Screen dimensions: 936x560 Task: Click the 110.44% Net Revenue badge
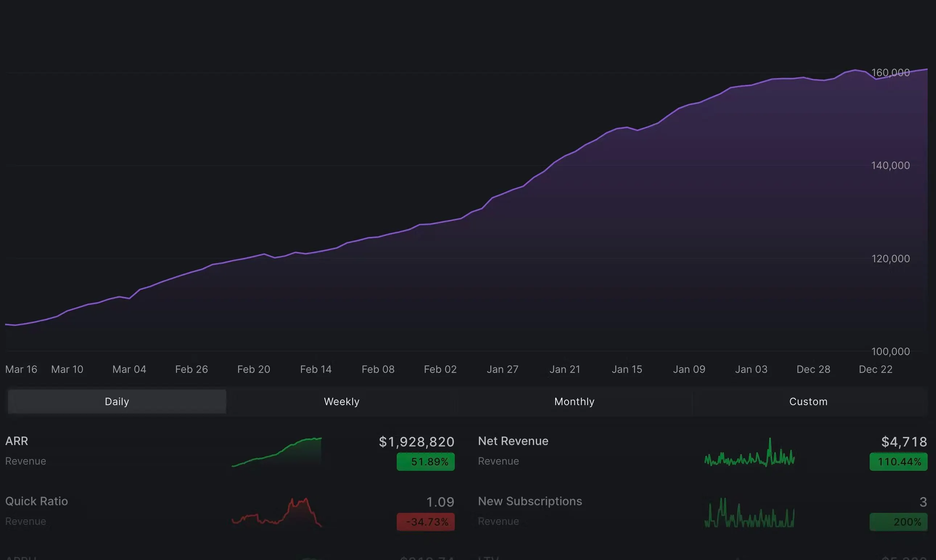click(899, 461)
